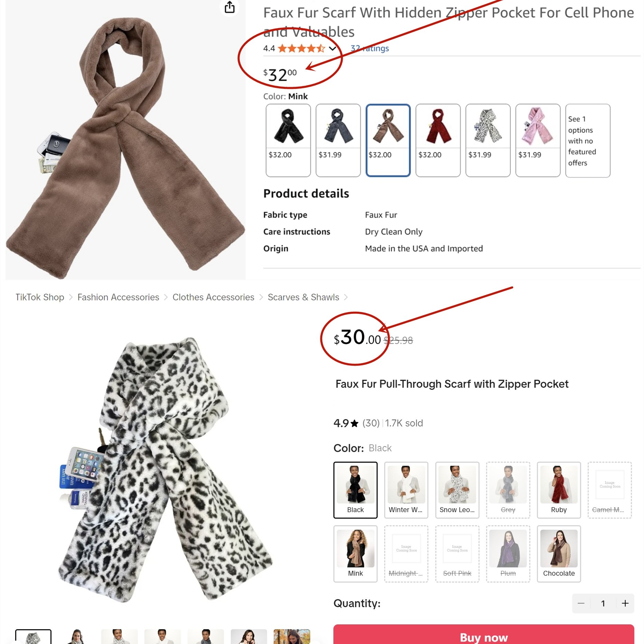This screenshot has width=644, height=644.
Task: Pick the Chocolate color variant
Action: pos(559,554)
